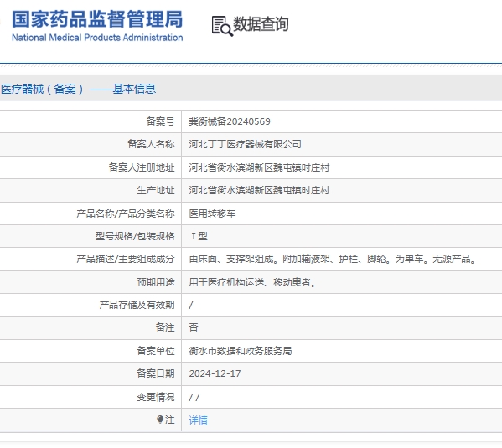Click the 产品存储及有效期 label
502x448 pixels.
[x=137, y=305]
